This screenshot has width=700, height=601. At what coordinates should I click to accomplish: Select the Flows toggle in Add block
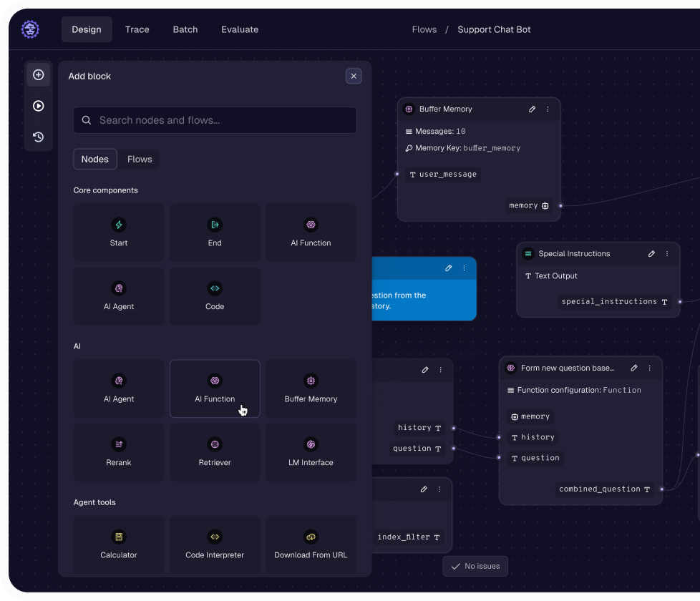tap(140, 159)
